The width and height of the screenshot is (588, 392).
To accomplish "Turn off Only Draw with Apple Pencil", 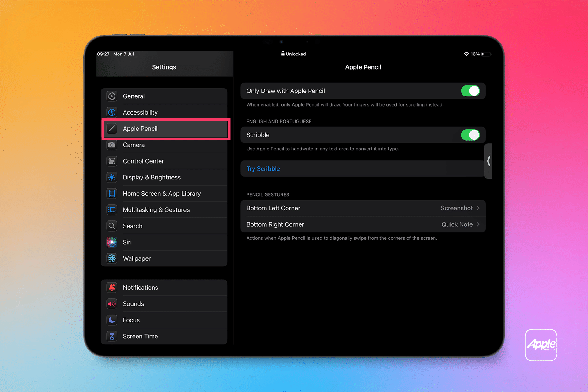I will (470, 91).
